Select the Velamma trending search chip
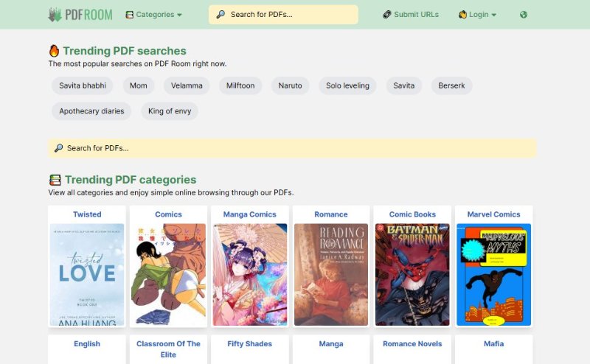This screenshot has width=590, height=364. click(187, 85)
